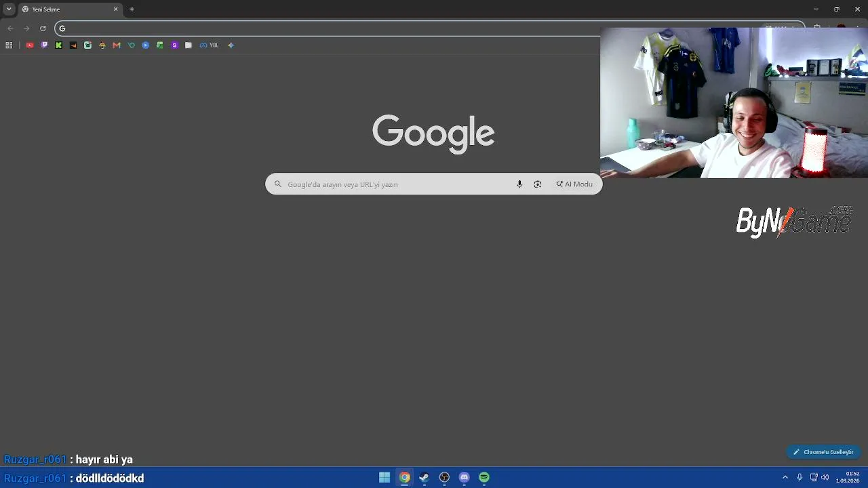Open OBS Studio from the taskbar
868x488 pixels.
point(444,477)
